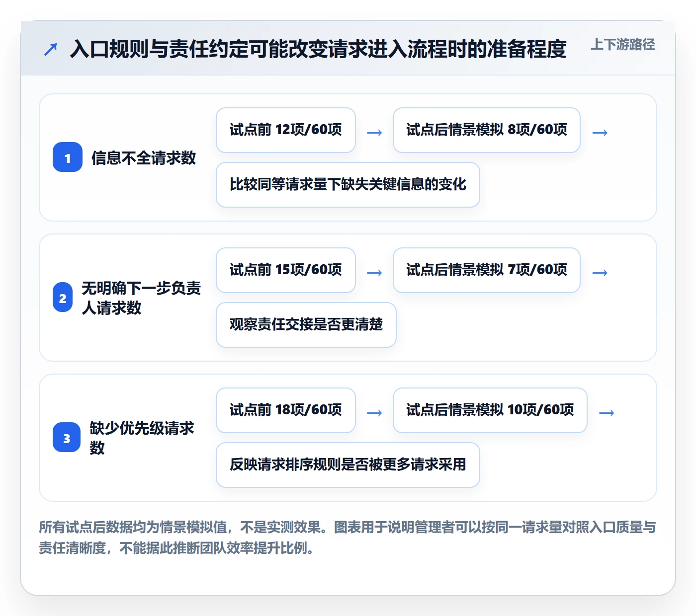Screen dimensions: 696x616
Task: Click the 无明确下一步负责人请求数 row label
Action: coord(141,298)
